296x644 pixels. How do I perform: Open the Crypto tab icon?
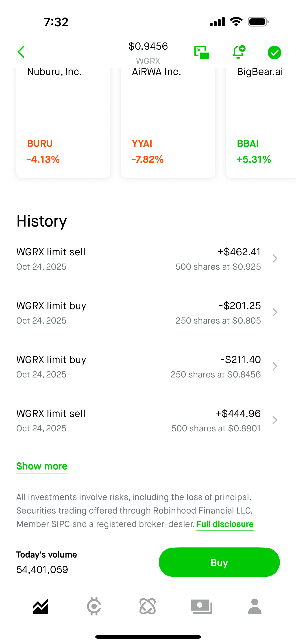point(94,606)
